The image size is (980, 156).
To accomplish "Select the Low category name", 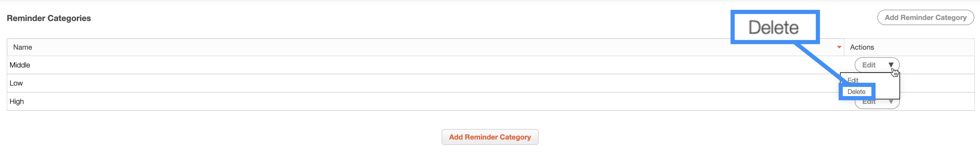I will coord(16,83).
